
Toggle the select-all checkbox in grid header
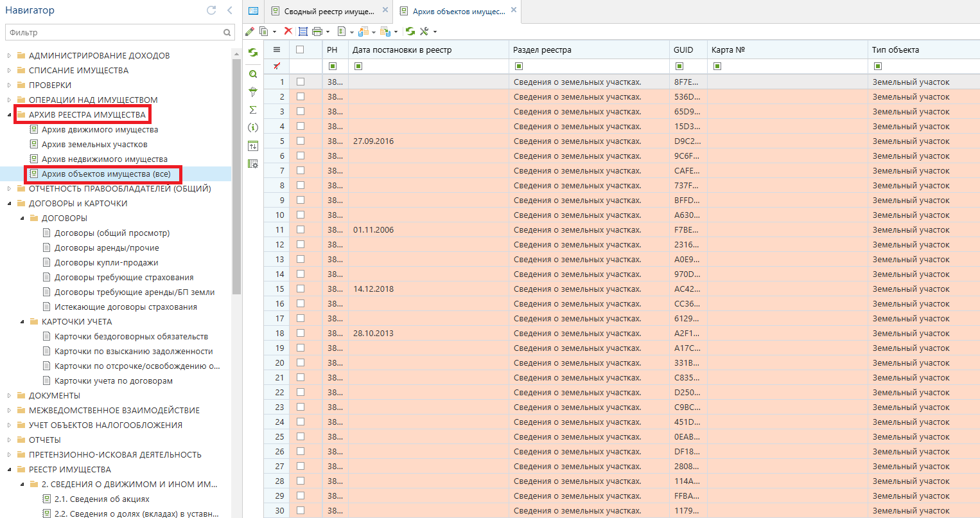[300, 49]
